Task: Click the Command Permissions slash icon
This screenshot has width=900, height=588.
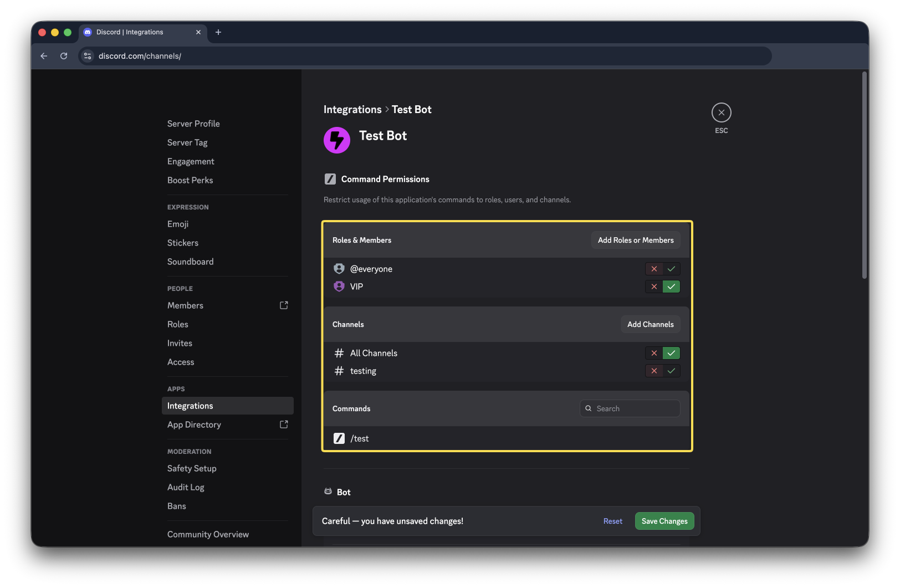Action: pyautogui.click(x=330, y=179)
